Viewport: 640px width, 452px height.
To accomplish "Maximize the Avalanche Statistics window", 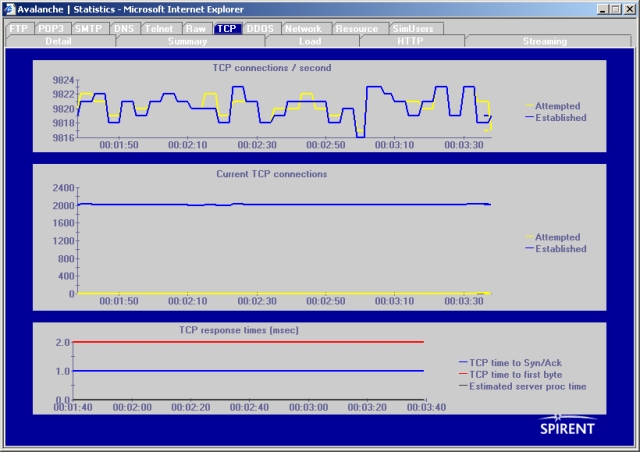I will [x=616, y=9].
